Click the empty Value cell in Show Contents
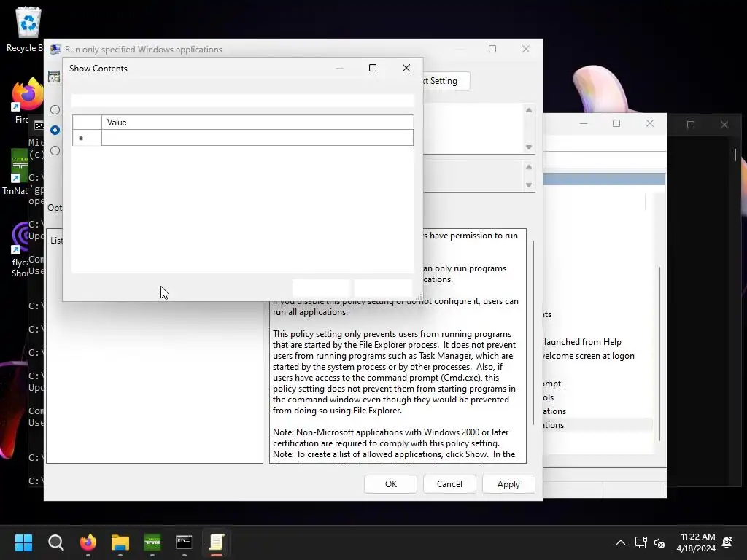The width and height of the screenshot is (747, 560). pos(258,138)
